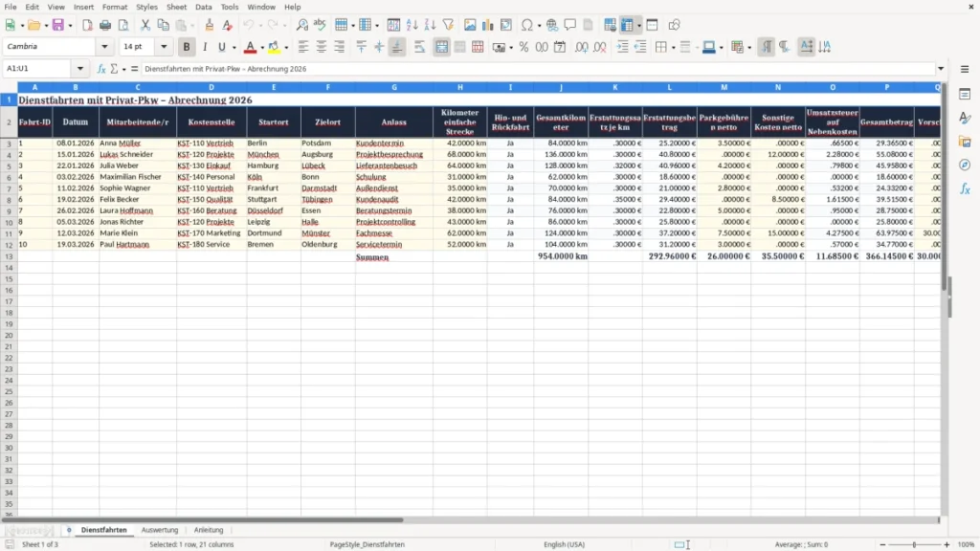Open the sidebar Gallery panel icon
The height and width of the screenshot is (551, 980).
point(965,142)
